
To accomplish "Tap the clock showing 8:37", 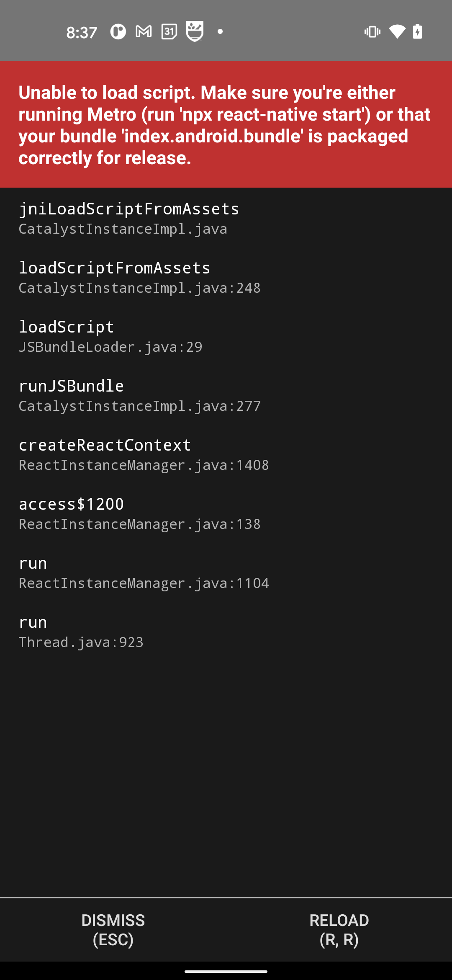I will 82,31.
